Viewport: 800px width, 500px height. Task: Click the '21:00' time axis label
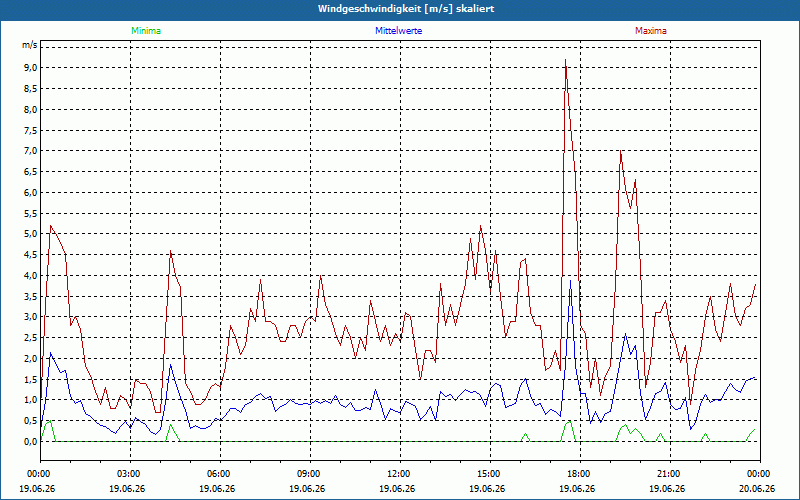669,474
